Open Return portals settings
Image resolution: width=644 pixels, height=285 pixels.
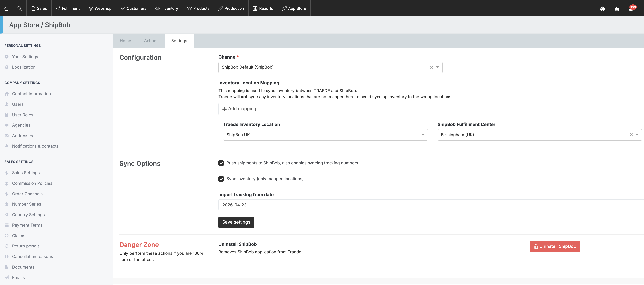(x=26, y=246)
